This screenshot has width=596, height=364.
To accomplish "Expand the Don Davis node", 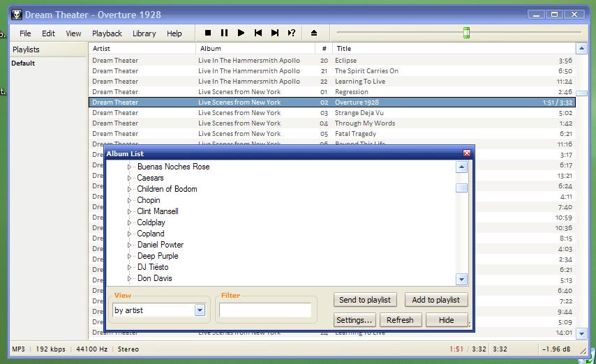I will [129, 278].
